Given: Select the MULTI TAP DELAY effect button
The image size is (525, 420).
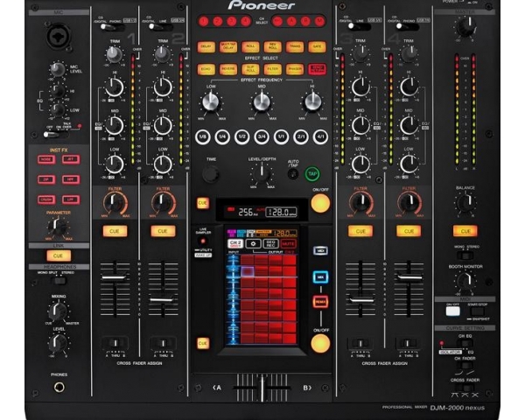Looking at the screenshot, I should (x=228, y=47).
